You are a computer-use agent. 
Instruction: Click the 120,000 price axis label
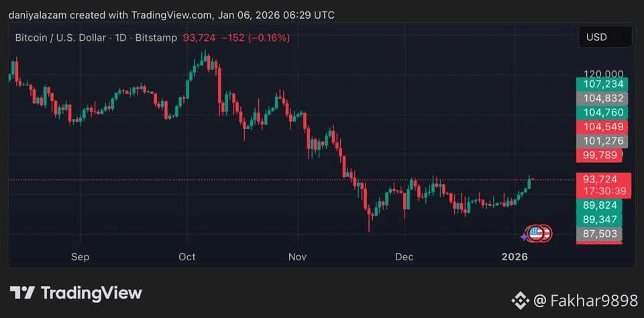pyautogui.click(x=603, y=74)
